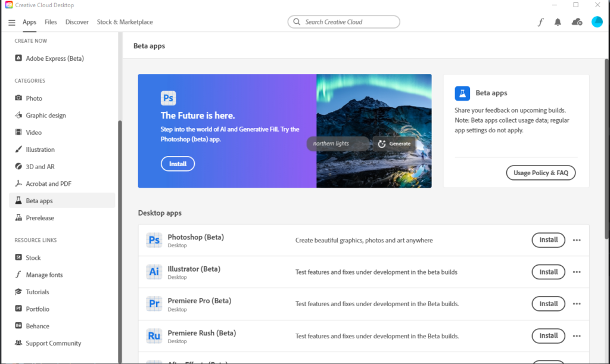
Task: Open the user account avatar
Action: tap(597, 22)
